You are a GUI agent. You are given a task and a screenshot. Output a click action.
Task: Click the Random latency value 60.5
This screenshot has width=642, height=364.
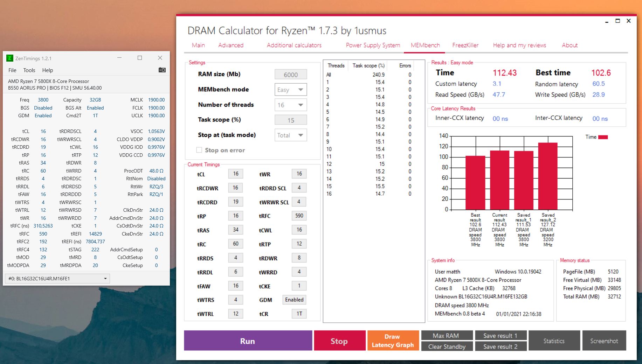tap(599, 84)
